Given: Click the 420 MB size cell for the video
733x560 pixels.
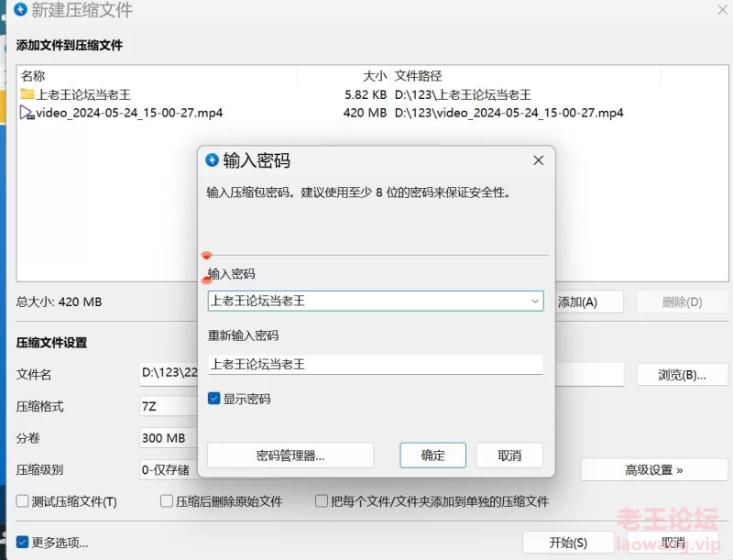Looking at the screenshot, I should (x=365, y=113).
